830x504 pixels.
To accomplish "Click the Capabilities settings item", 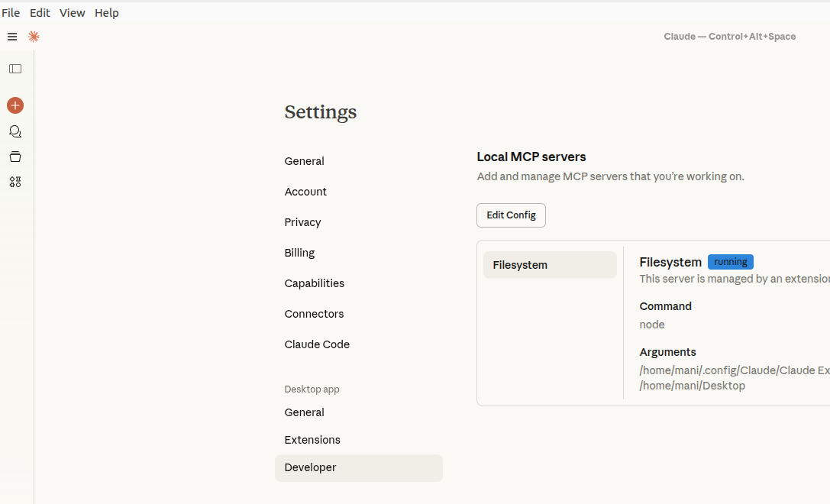I will (314, 283).
